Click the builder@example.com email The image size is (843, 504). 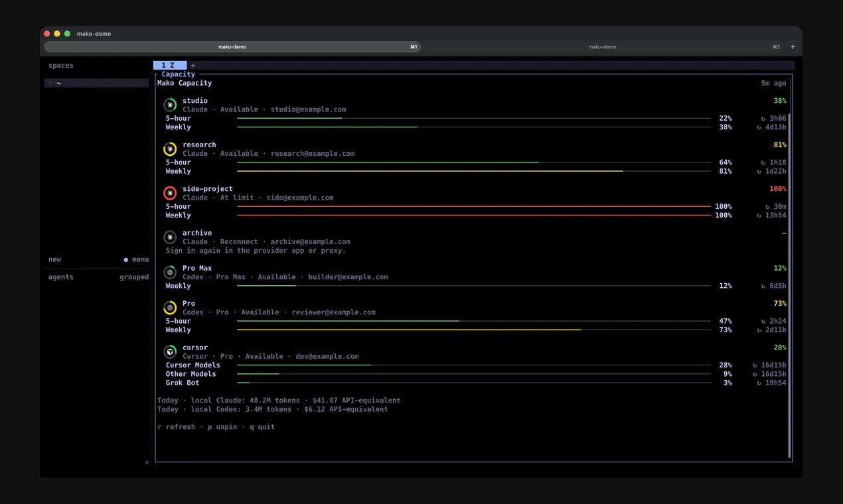348,277
